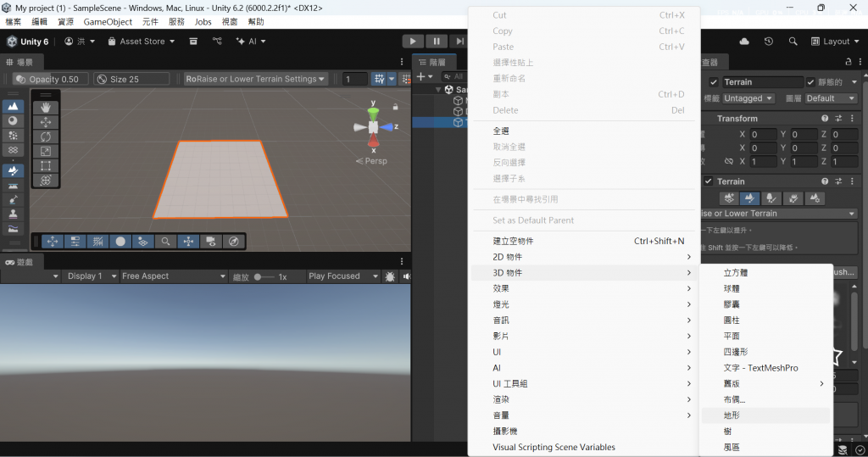The image size is (868, 457).
Task: Select Paint Trees button in Inspector
Action: coord(771,198)
